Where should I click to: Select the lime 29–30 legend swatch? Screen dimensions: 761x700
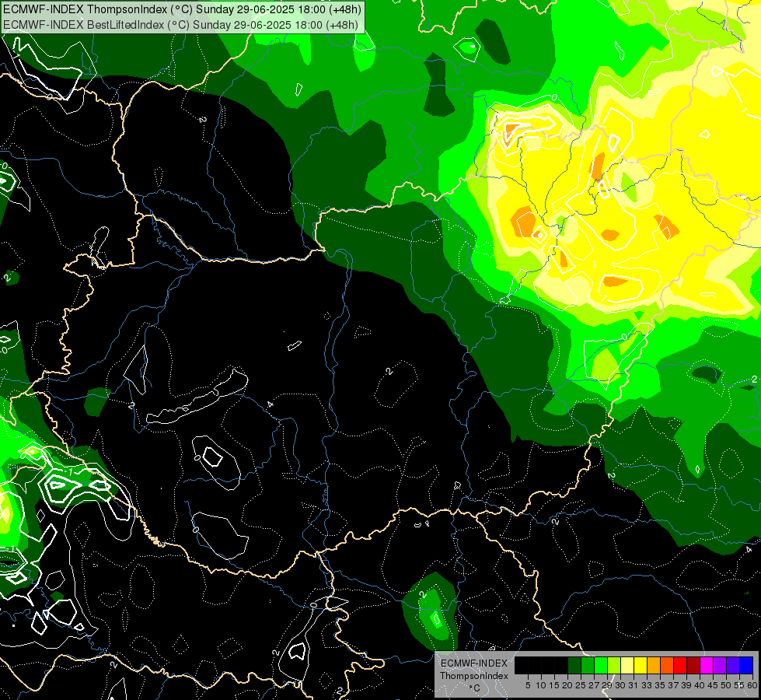pos(614,665)
